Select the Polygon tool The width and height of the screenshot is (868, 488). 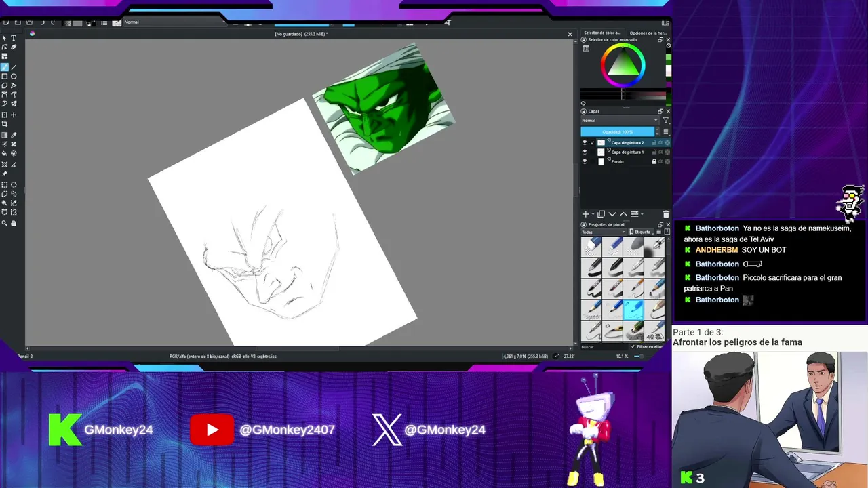point(5,85)
